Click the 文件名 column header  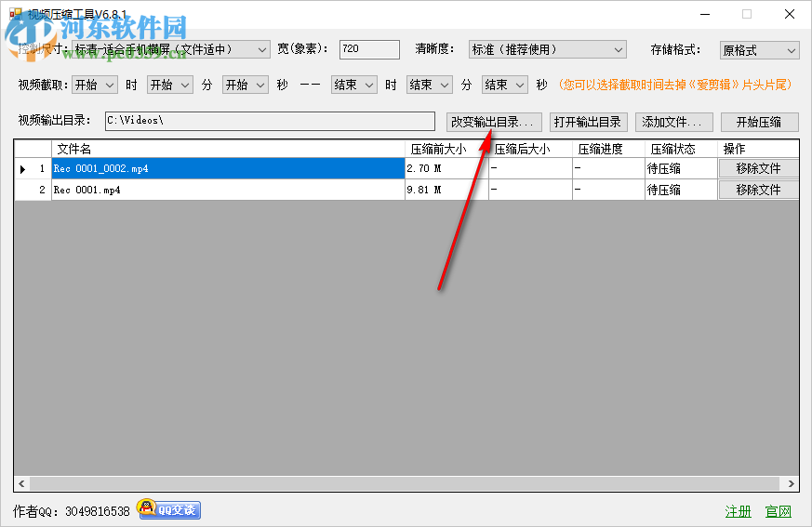tap(229, 149)
